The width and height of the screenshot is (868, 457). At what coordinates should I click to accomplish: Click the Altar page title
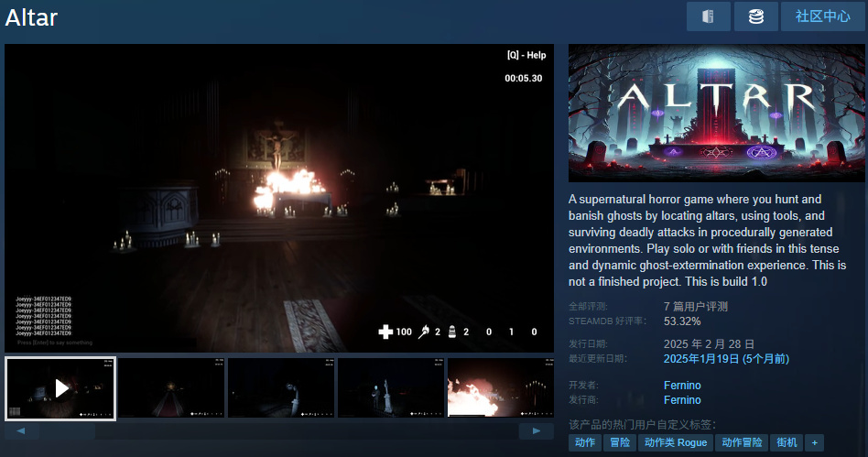31,17
